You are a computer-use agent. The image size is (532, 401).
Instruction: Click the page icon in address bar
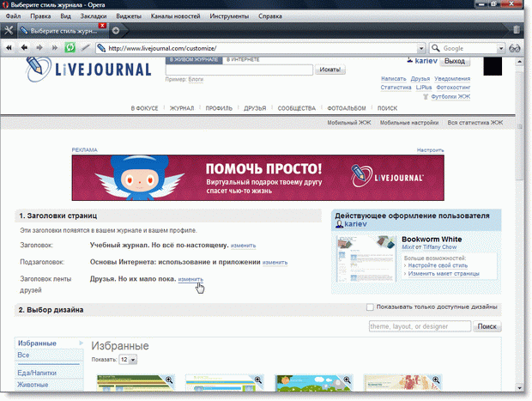(101, 48)
